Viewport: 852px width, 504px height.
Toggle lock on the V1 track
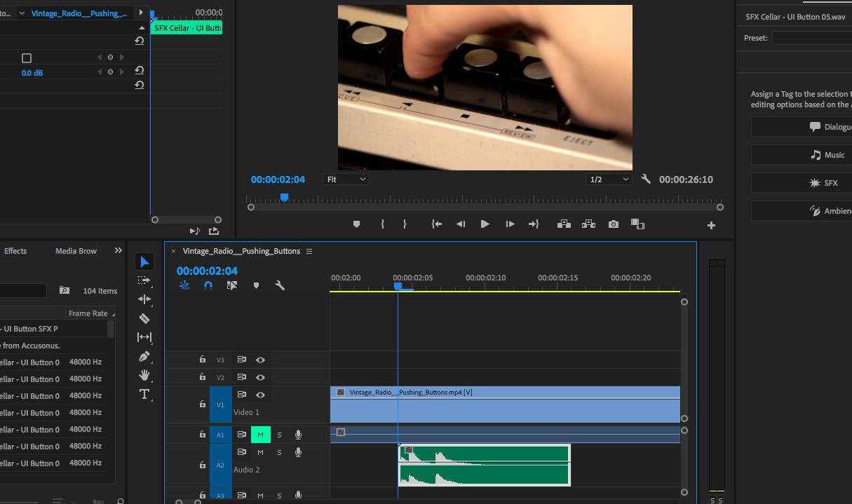(203, 403)
